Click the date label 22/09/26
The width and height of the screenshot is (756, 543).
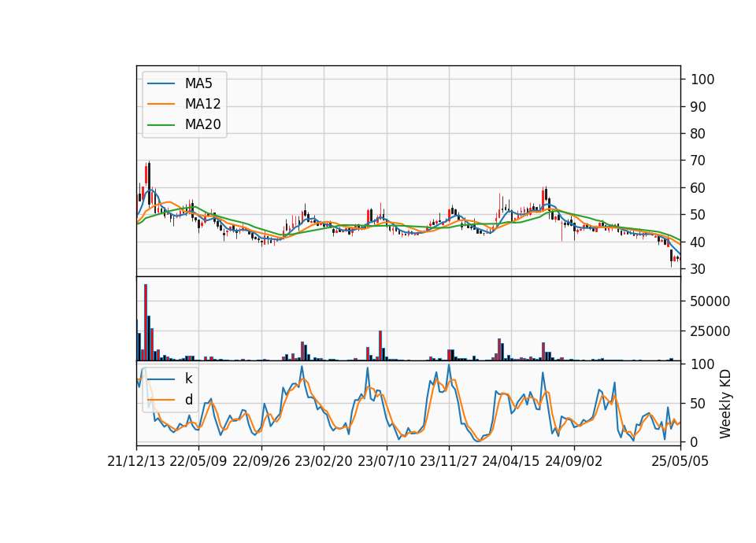point(261,461)
